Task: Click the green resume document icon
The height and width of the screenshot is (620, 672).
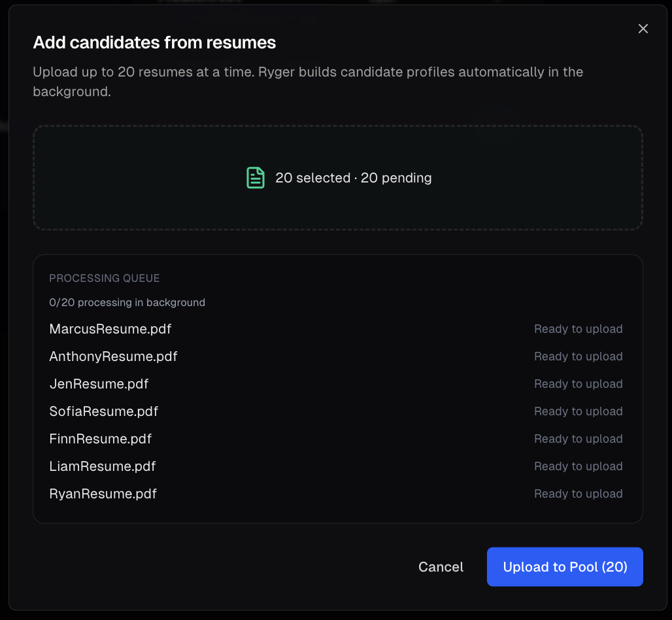Action: click(256, 177)
